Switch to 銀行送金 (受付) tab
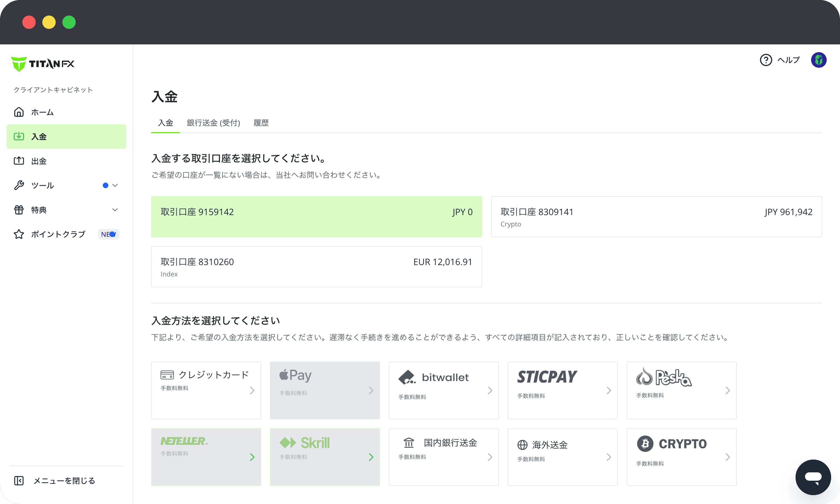This screenshot has width=840, height=504. [213, 123]
